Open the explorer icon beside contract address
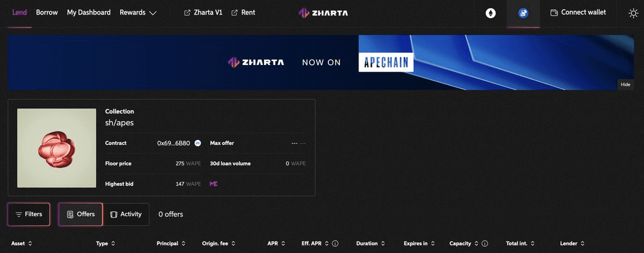Screen dimensions: 644x253 click(x=197, y=143)
